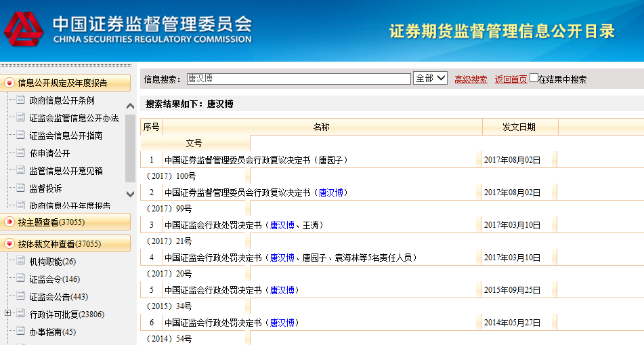Viewport: 644px width, 345px height.
Task: Click document number （2017）99号
Action: click(x=169, y=209)
